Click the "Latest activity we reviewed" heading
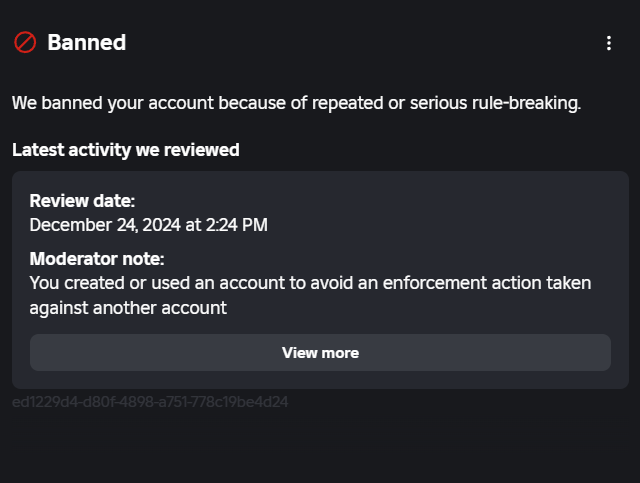 tap(125, 150)
